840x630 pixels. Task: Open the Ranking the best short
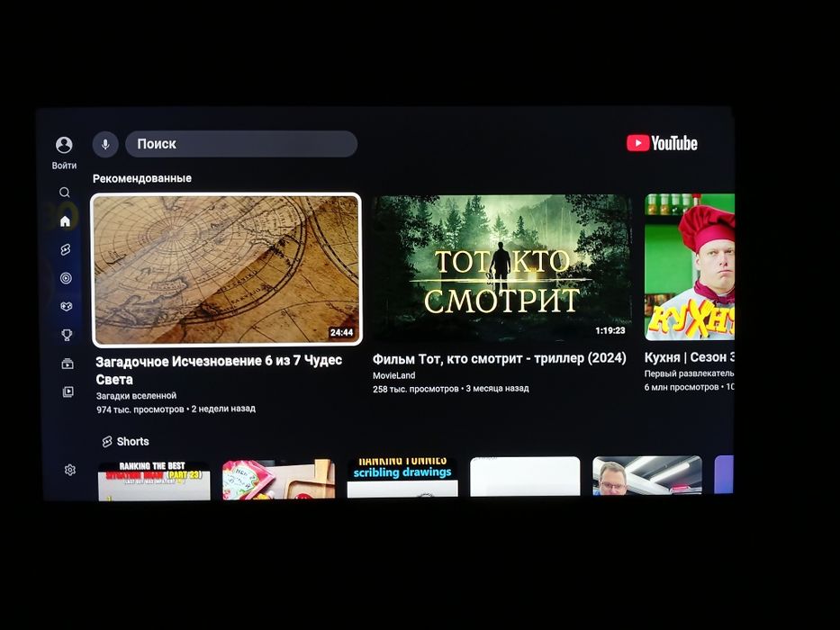[x=154, y=481]
